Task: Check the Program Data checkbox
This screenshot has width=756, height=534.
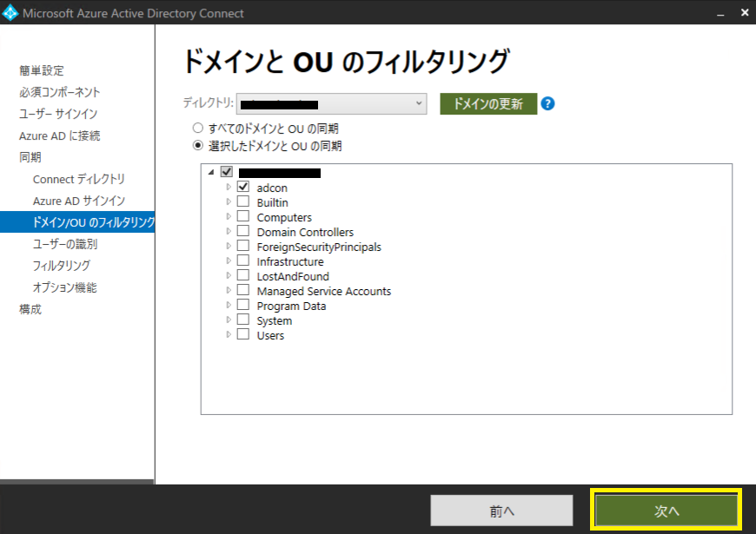Action: 243,305
